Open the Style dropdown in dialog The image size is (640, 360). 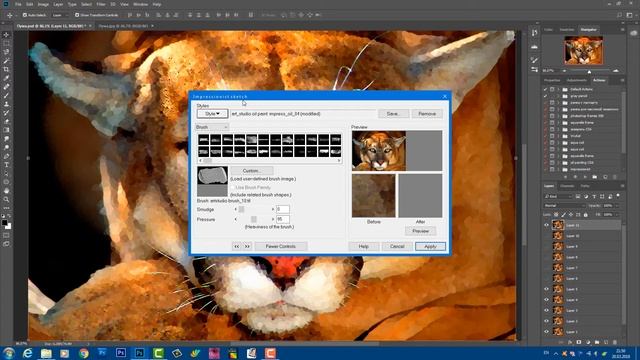(x=212, y=114)
